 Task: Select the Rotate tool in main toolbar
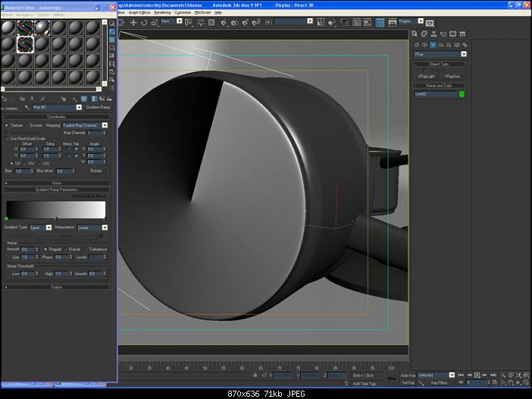pyautogui.click(x=145, y=22)
